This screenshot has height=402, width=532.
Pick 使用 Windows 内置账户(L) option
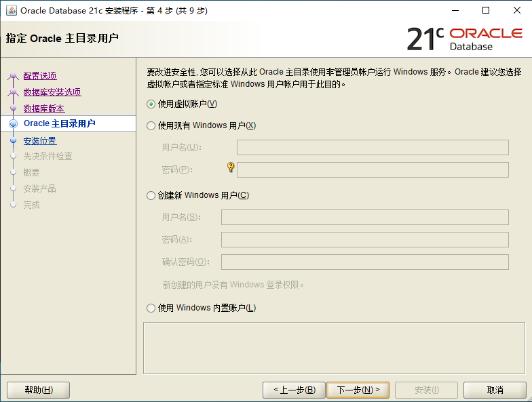tap(151, 308)
